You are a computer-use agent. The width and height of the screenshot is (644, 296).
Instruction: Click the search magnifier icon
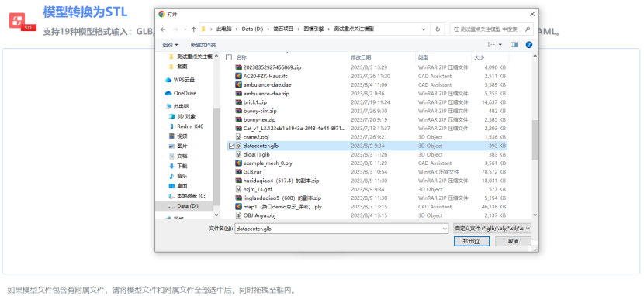[x=528, y=29]
